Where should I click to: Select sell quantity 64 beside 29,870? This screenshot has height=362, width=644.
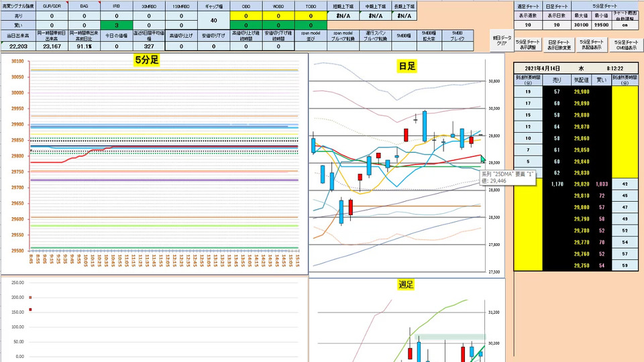tap(557, 127)
